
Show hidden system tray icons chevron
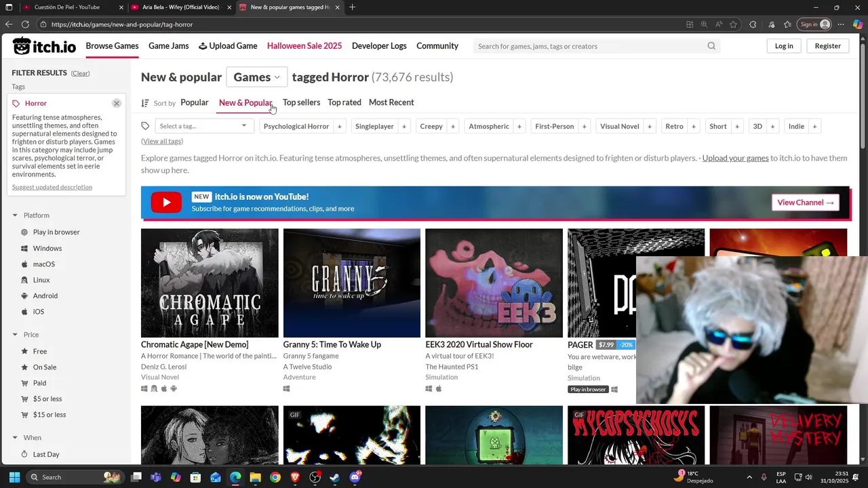[x=749, y=477]
